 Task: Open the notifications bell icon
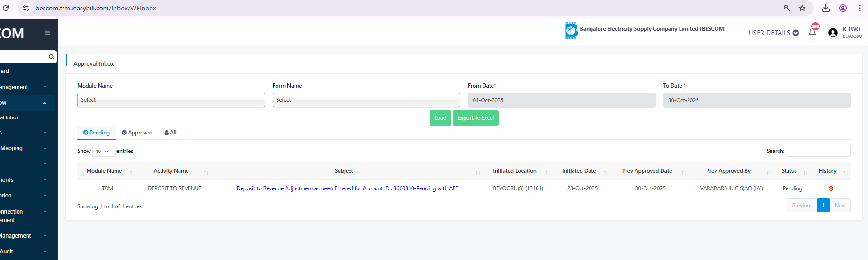coord(813,32)
